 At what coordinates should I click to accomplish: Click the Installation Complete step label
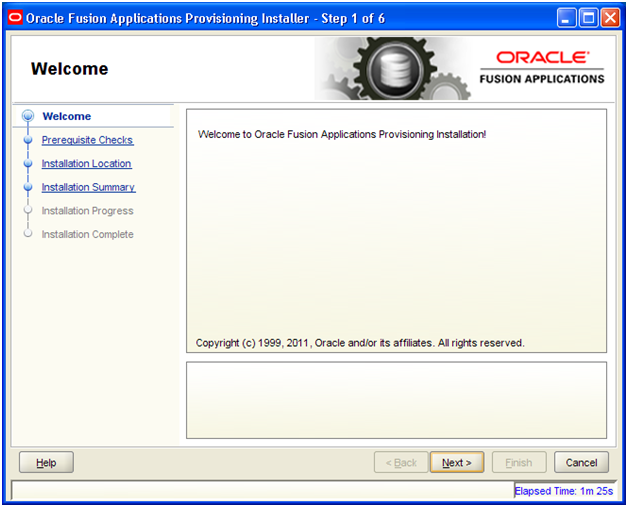click(x=87, y=234)
